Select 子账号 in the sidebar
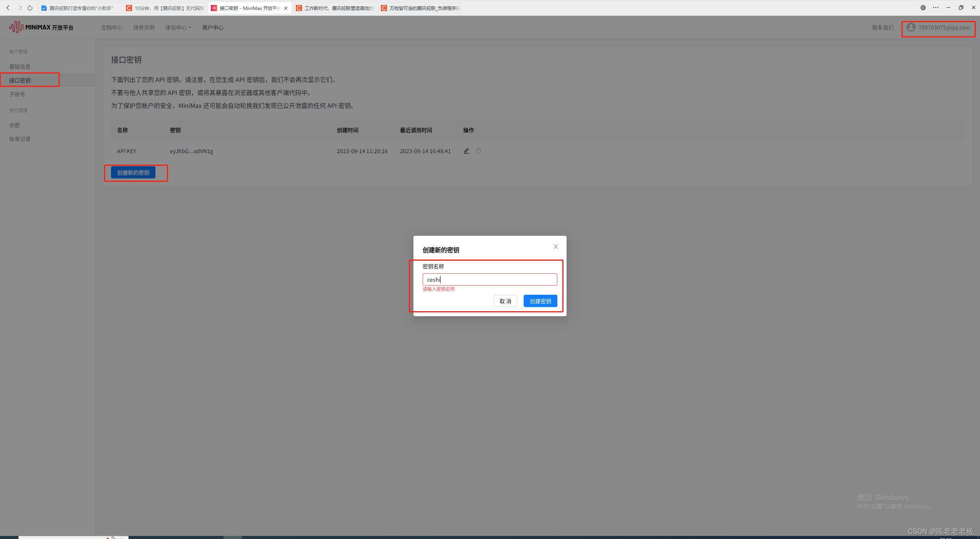 17,94
